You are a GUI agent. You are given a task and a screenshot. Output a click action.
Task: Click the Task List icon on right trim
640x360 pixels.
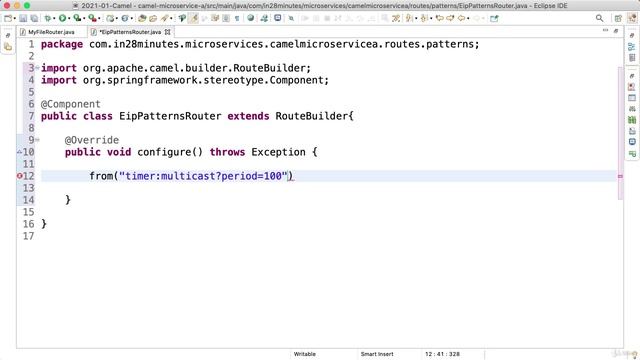pos(632,58)
